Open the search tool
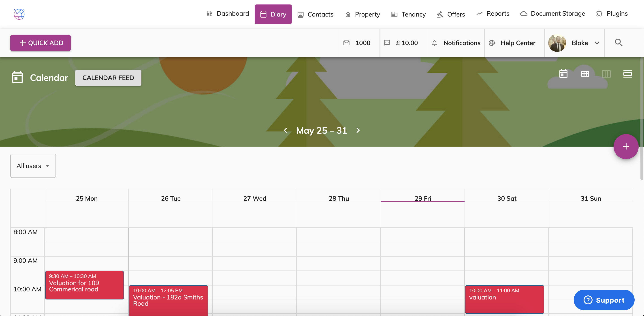The image size is (644, 316). 618,43
